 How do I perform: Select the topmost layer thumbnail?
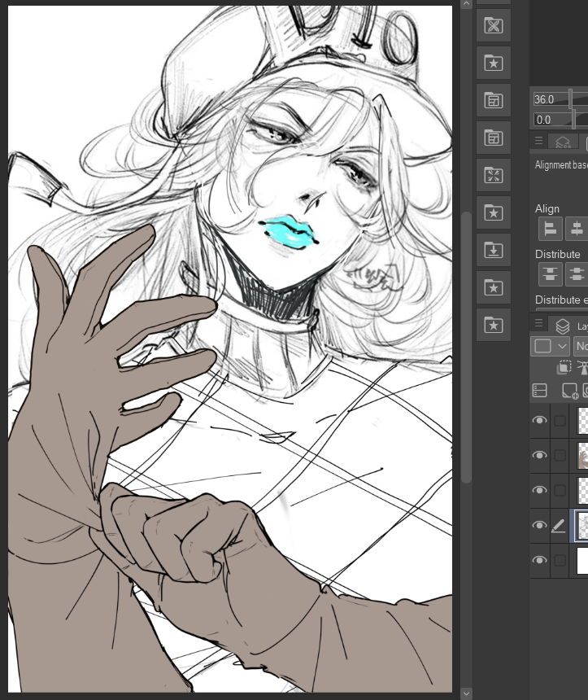pyautogui.click(x=582, y=420)
